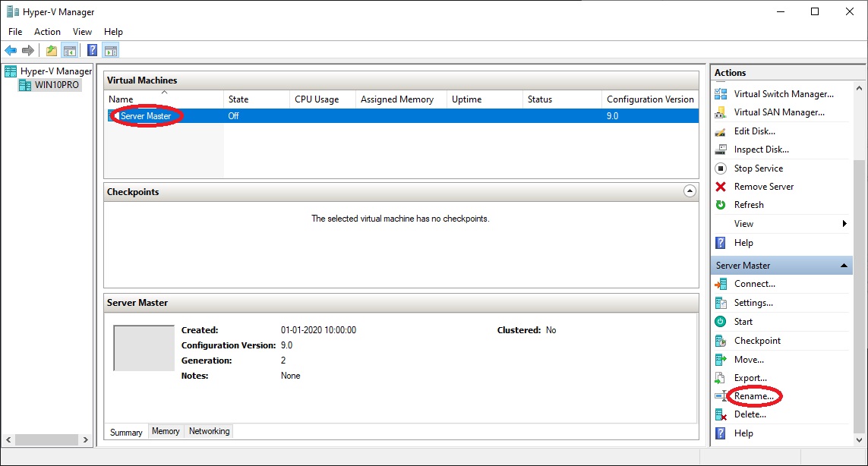Collapse the Checkpoints pane with round arrow
868x466 pixels.
[690, 191]
